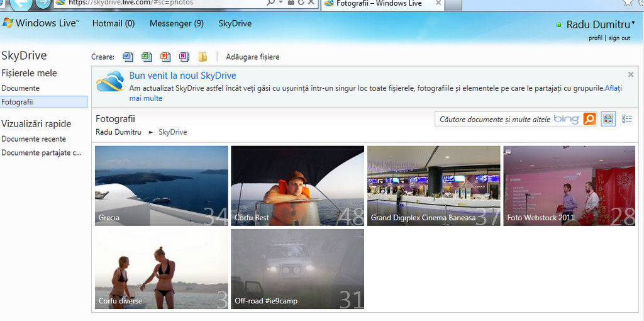Open Documente recente in sidebar
This screenshot has height=321, width=644.
point(34,139)
